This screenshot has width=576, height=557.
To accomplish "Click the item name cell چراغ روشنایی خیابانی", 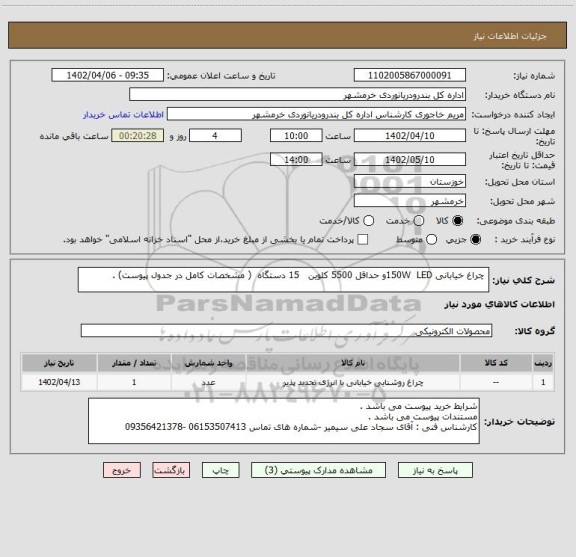I will (353, 382).
